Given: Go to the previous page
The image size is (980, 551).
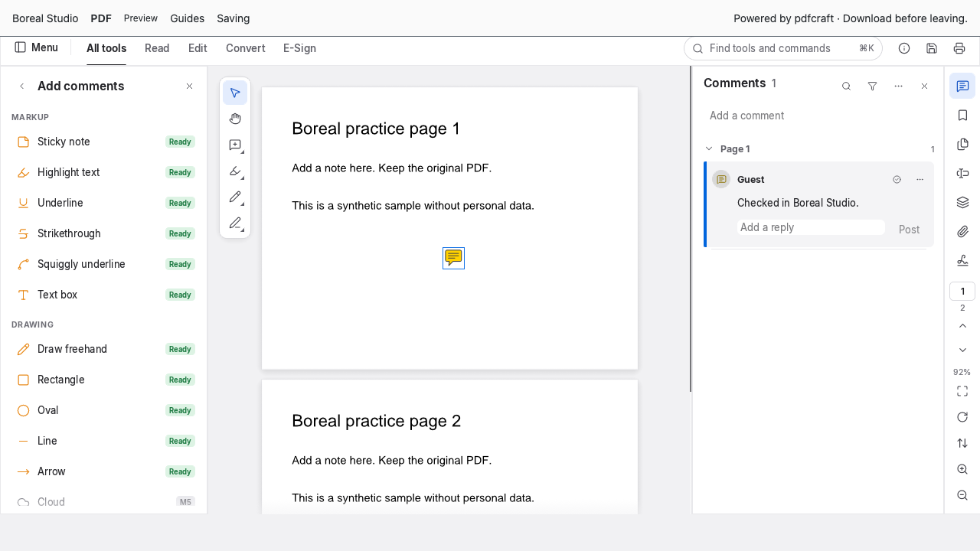Looking at the screenshot, I should (x=962, y=326).
